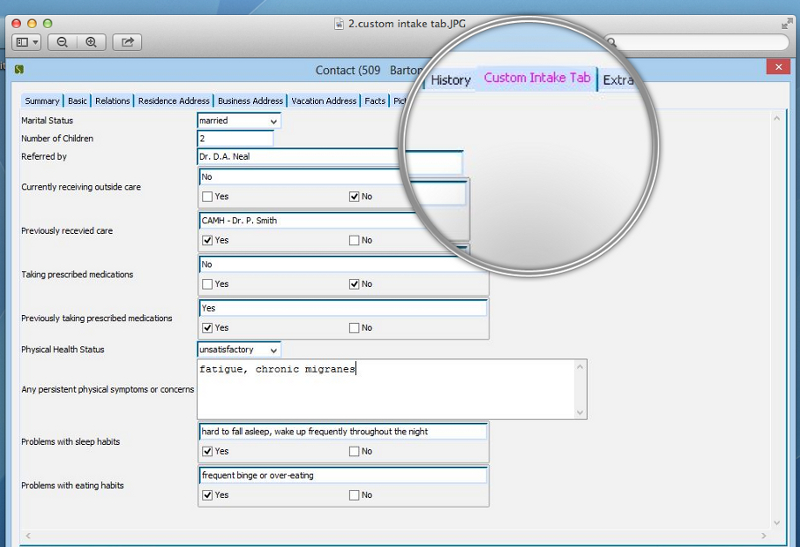Check Yes for Currently receiving outside care

coord(207,196)
